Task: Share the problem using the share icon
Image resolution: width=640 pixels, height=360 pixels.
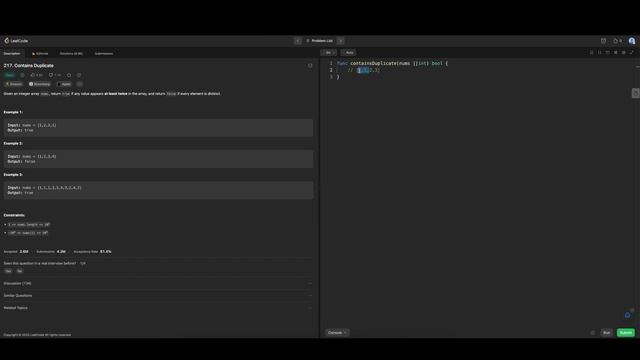Action: pos(79,75)
